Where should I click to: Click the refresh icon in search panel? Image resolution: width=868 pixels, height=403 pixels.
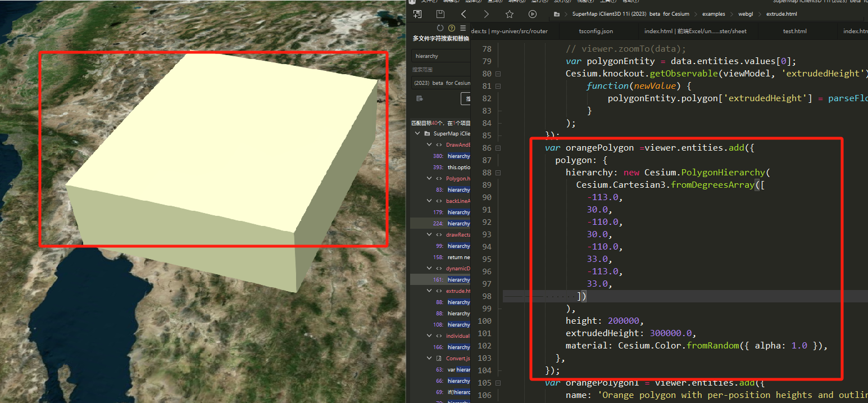(x=440, y=28)
